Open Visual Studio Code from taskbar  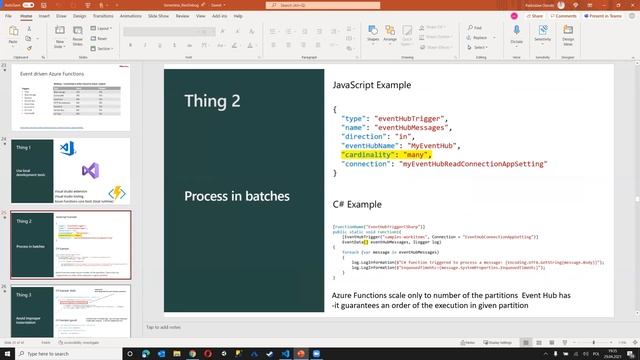click(x=285, y=353)
